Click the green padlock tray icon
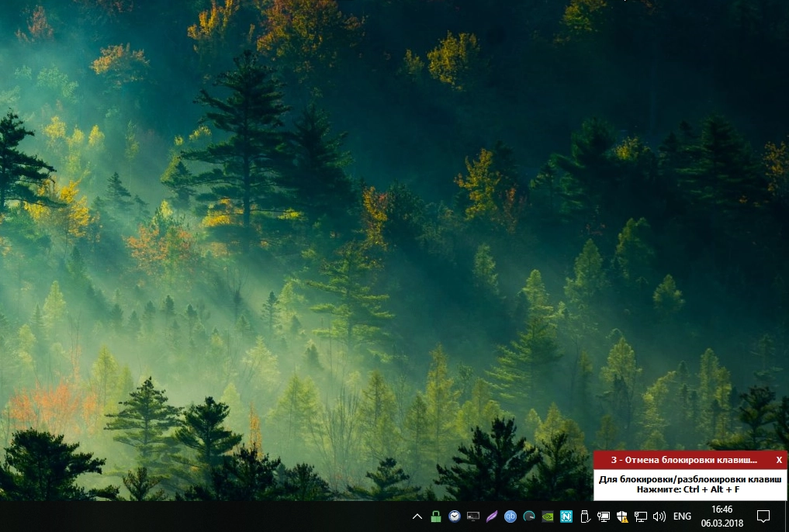Image resolution: width=789 pixels, height=532 pixels. pos(436,516)
